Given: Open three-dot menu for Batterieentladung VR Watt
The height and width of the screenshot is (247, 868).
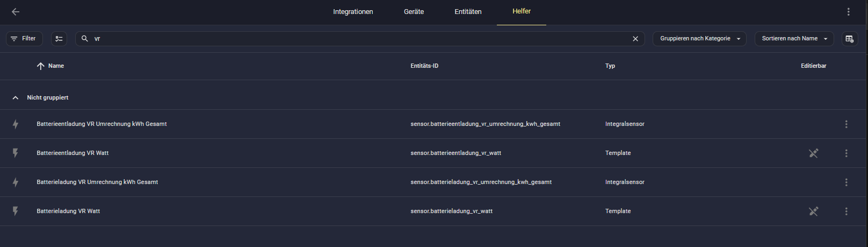Looking at the screenshot, I should (x=846, y=153).
